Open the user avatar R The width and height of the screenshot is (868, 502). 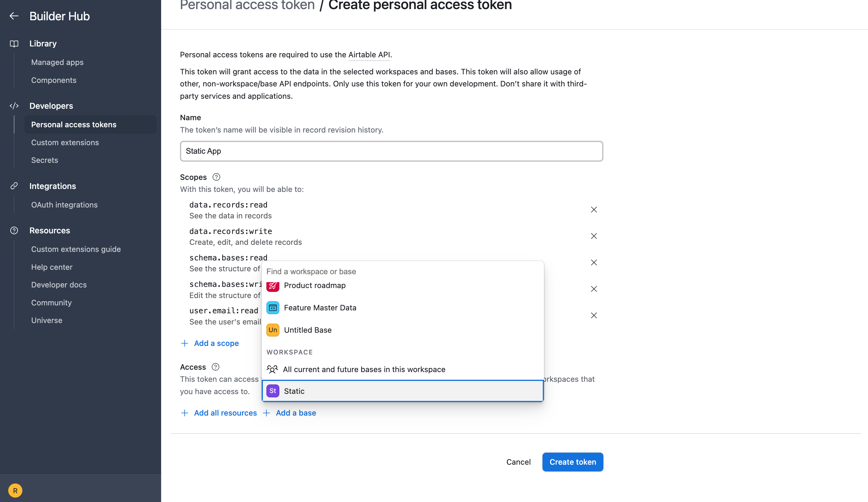(x=15, y=490)
